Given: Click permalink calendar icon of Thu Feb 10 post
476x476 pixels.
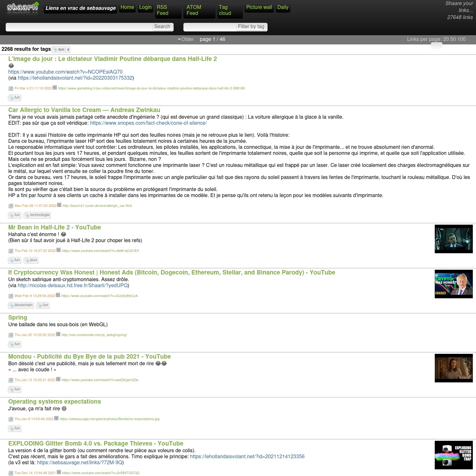Looking at the screenshot, I should tap(11, 251).
